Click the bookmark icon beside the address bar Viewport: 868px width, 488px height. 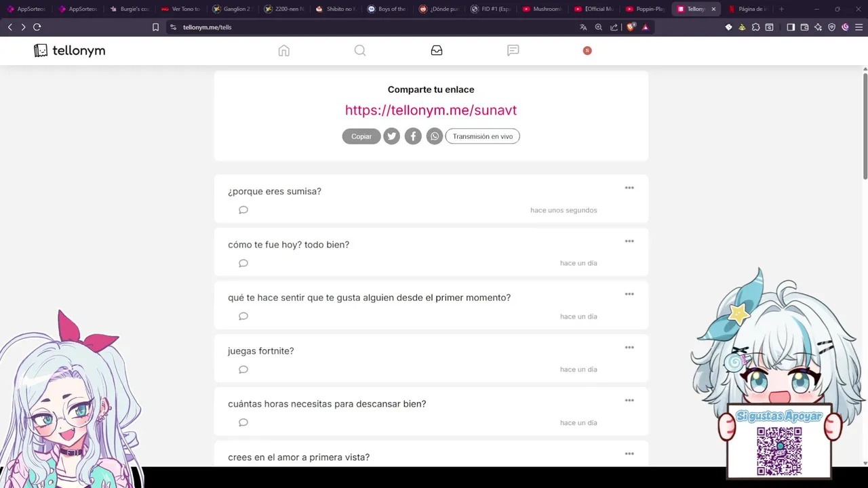point(155,27)
